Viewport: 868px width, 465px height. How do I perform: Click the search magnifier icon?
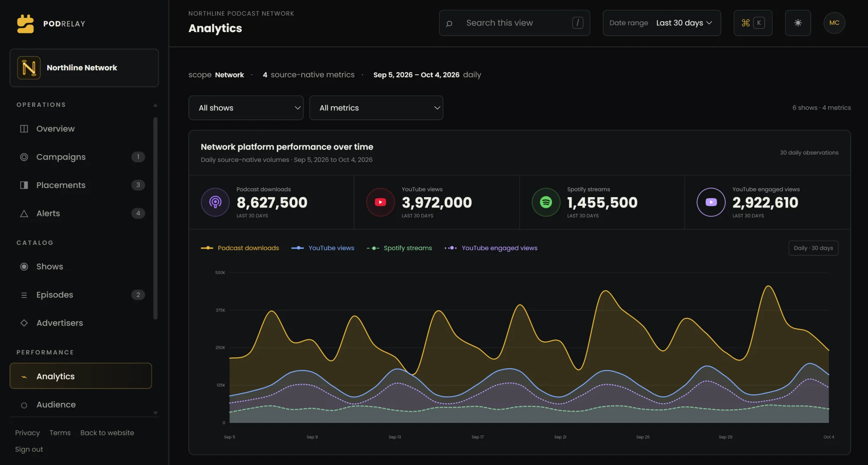click(449, 23)
